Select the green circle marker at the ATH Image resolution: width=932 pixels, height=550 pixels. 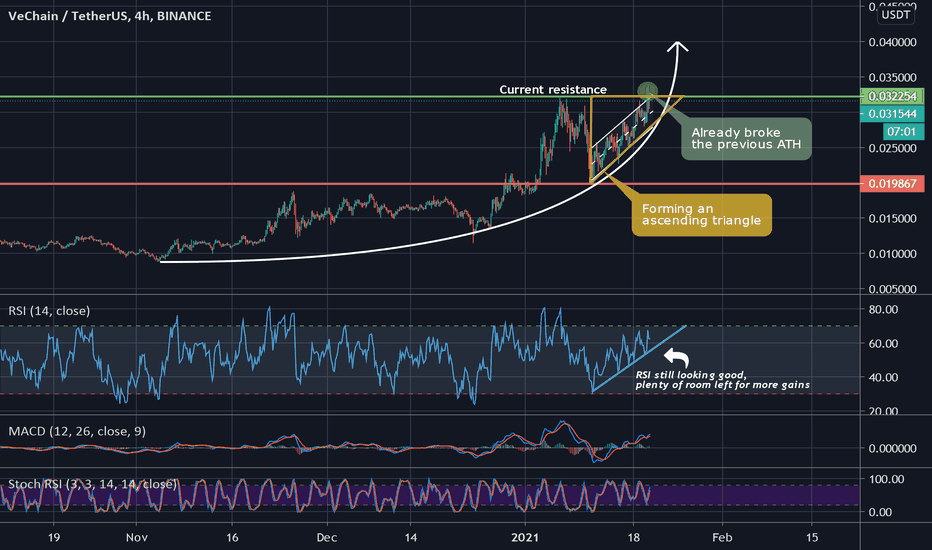(648, 91)
